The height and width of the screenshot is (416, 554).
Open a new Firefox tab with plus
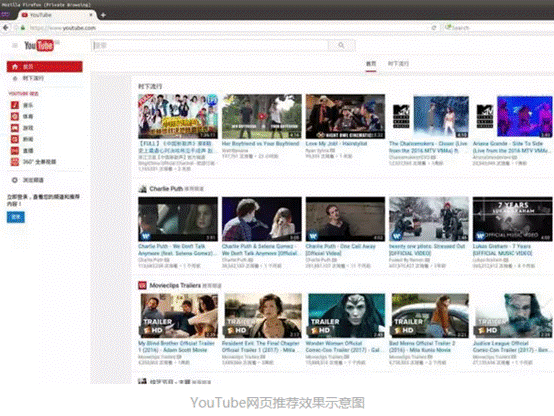pyautogui.click(x=103, y=15)
